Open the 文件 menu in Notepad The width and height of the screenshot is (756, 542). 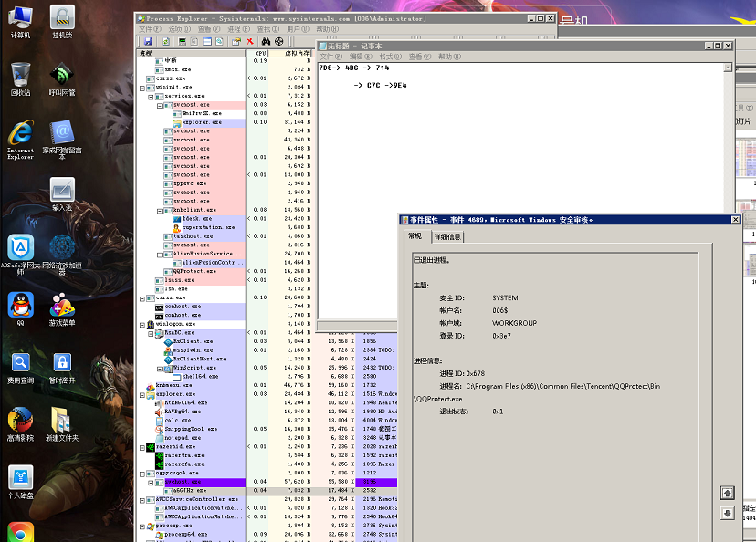(330, 57)
